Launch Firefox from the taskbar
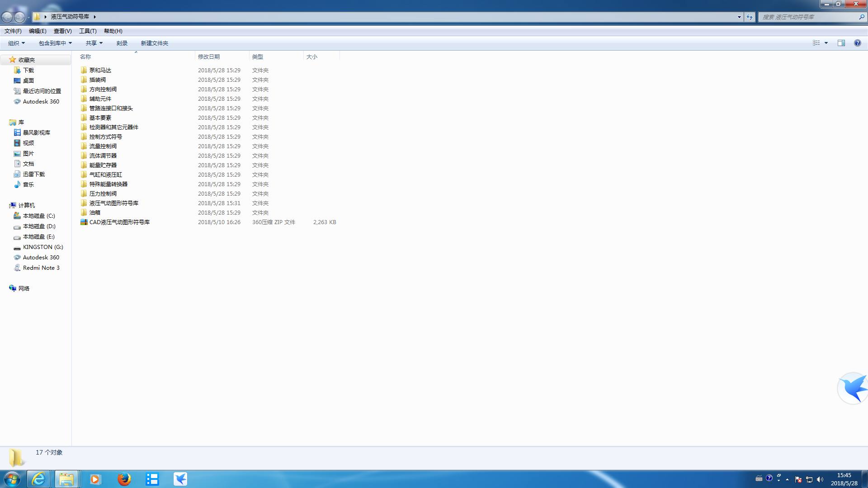 coord(124,479)
